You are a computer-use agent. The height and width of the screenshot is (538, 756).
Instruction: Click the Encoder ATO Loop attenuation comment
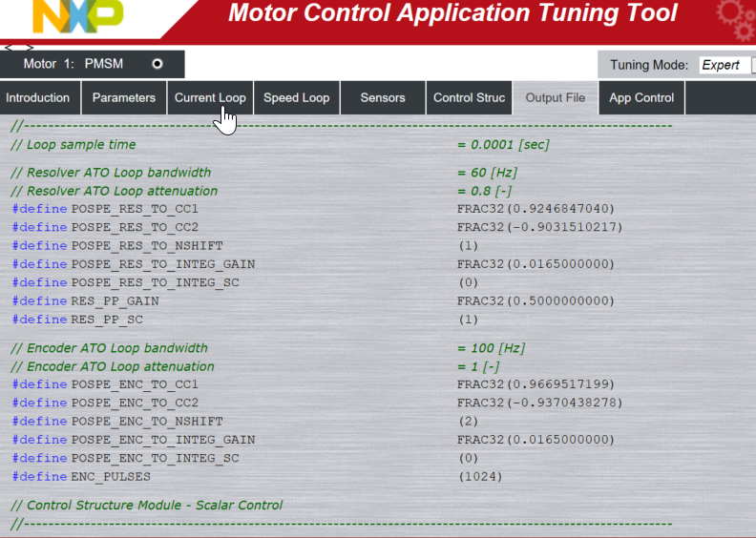[113, 366]
